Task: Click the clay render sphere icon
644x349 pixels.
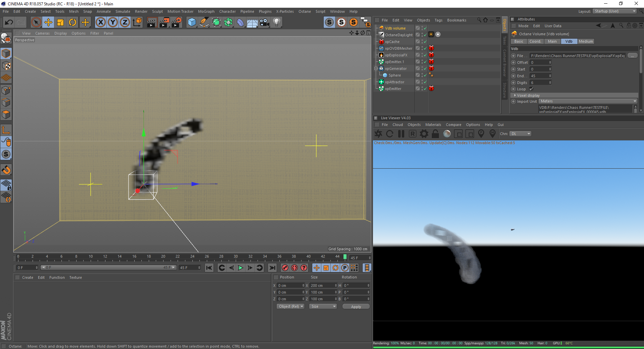Action: (447, 134)
